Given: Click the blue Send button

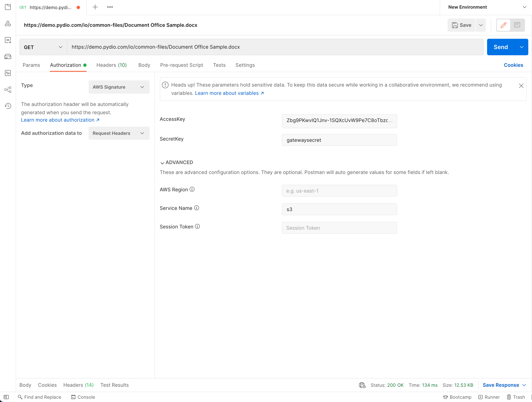Looking at the screenshot, I should click(x=501, y=47).
